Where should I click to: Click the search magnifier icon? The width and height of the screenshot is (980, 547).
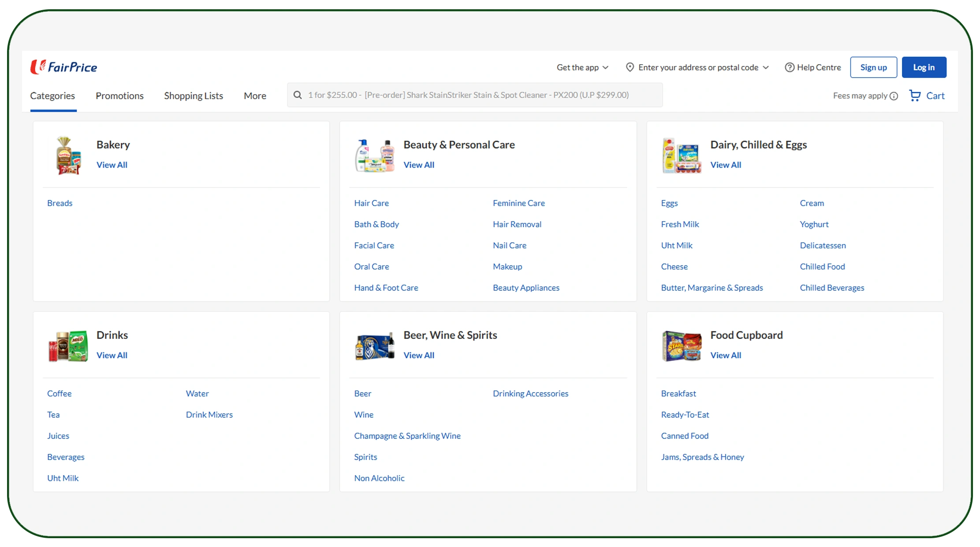[x=298, y=95]
